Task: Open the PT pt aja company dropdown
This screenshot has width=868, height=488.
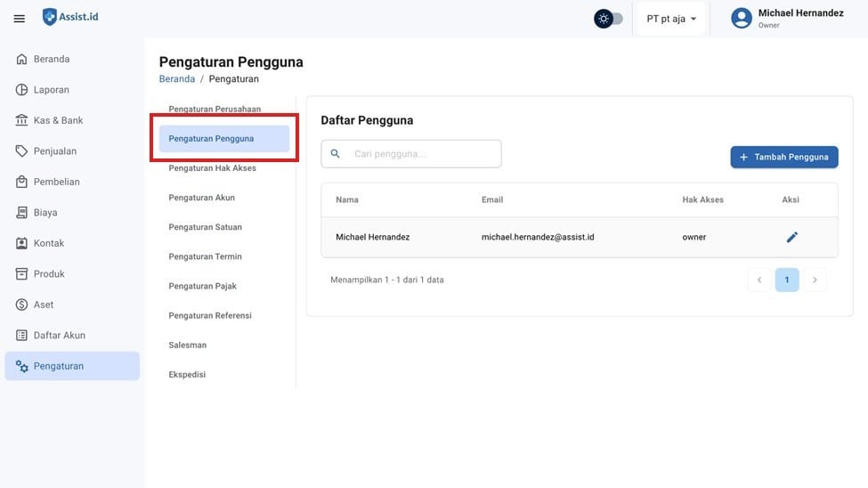Action: 671,19
